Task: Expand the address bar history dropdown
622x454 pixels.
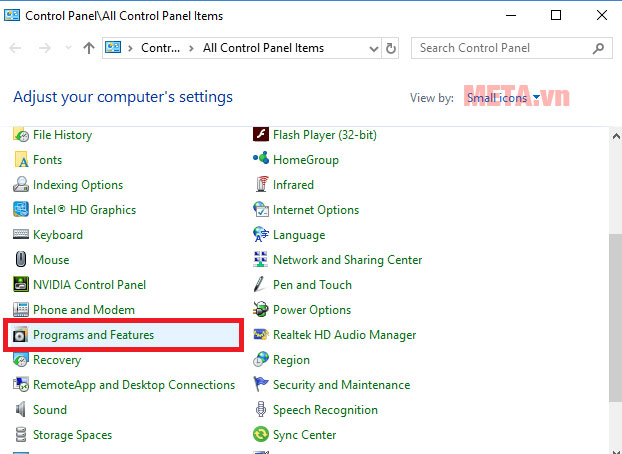Action: 373,48
